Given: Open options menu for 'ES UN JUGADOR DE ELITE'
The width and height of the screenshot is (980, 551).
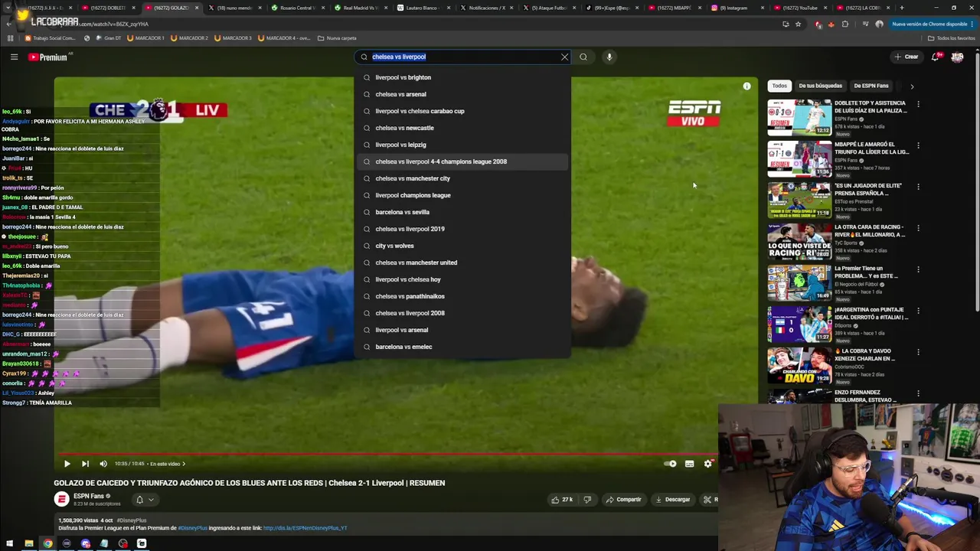Looking at the screenshot, I should [x=918, y=187].
